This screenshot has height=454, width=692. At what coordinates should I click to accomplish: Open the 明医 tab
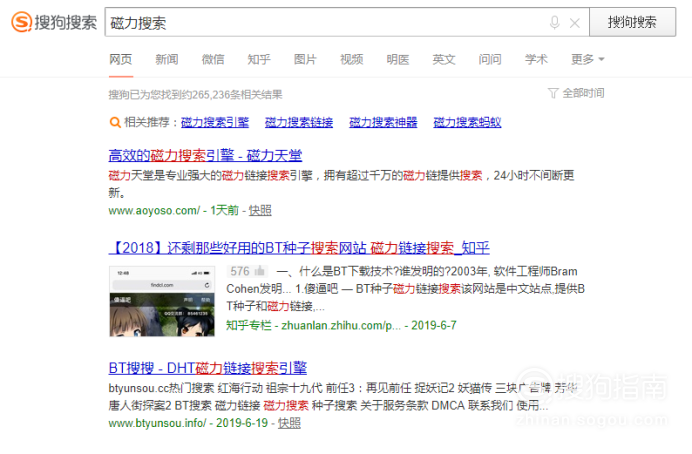398,59
